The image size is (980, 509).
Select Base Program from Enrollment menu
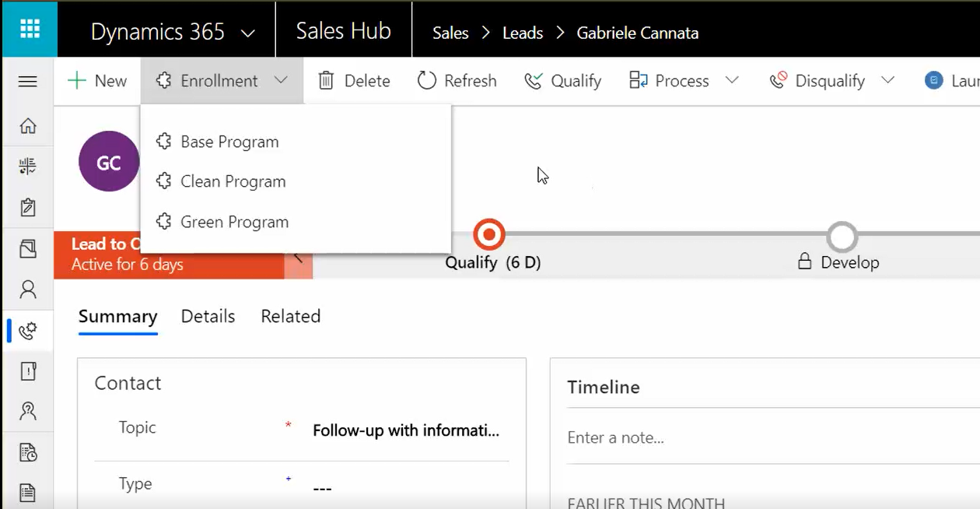pos(229,142)
